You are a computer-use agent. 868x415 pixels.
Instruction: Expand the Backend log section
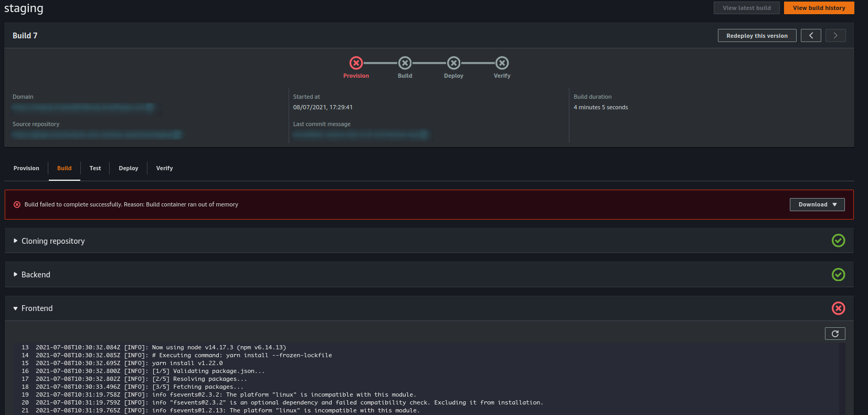pyautogui.click(x=15, y=274)
